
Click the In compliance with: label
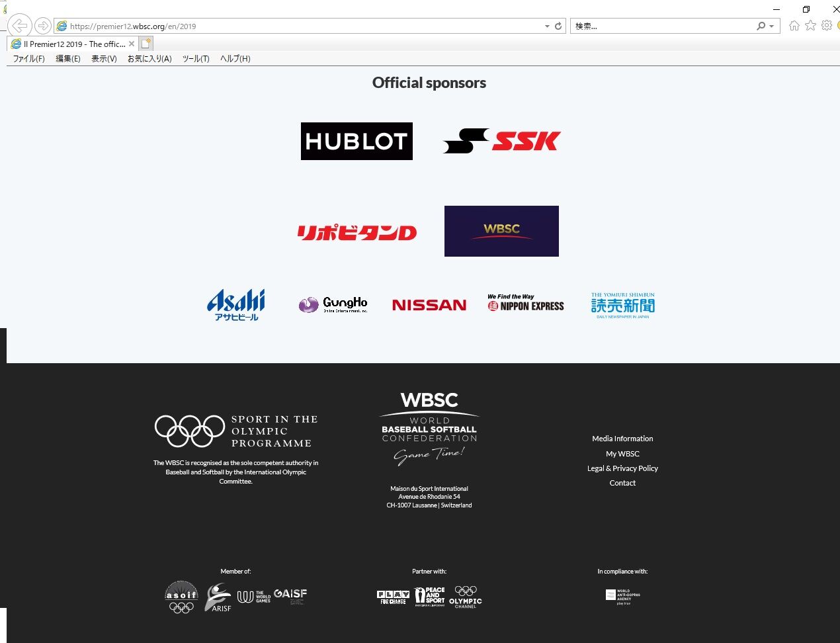click(622, 572)
